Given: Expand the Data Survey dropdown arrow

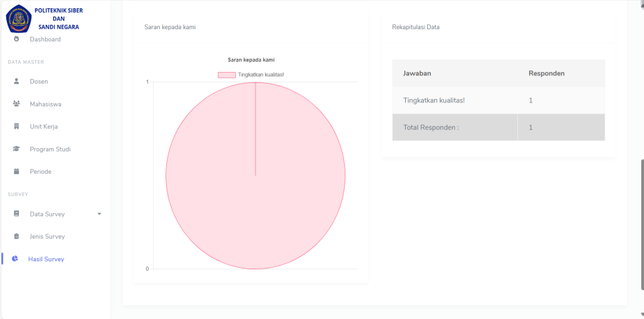Looking at the screenshot, I should click(x=99, y=214).
